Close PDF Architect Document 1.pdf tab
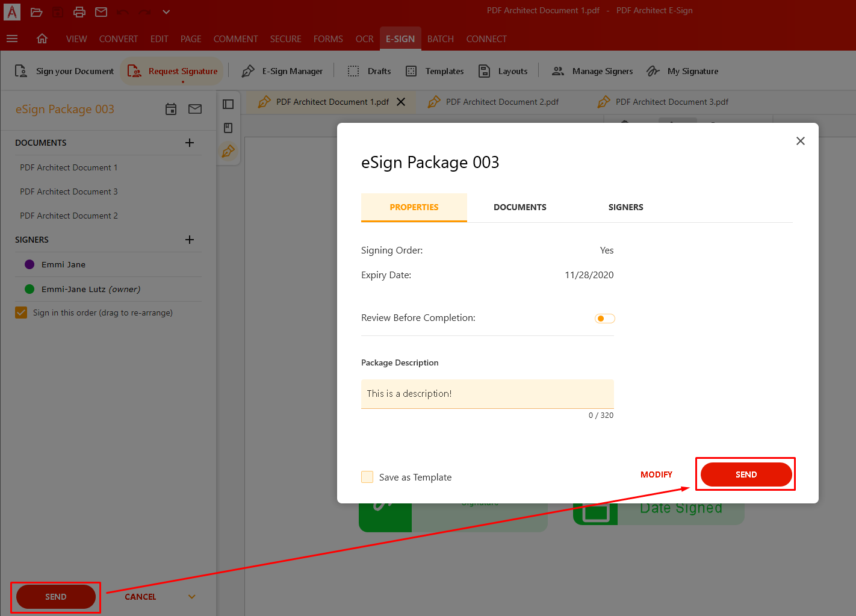The image size is (856, 616). (401, 102)
